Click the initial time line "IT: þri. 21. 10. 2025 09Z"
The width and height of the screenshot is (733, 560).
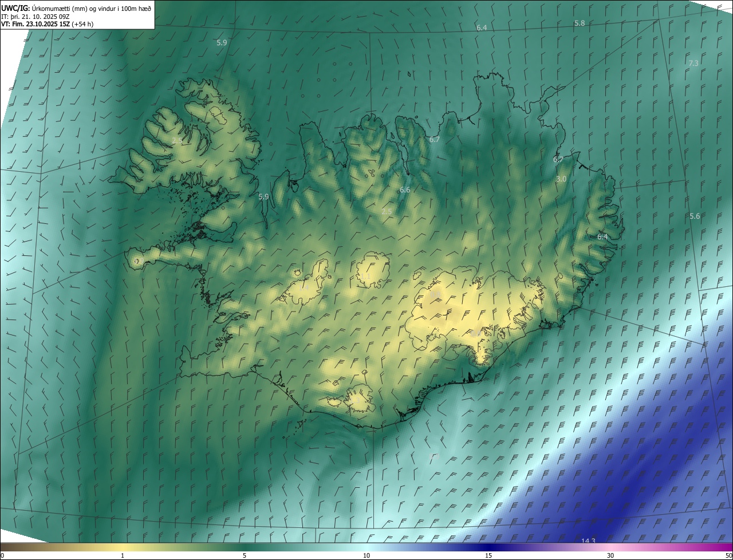tap(36, 17)
